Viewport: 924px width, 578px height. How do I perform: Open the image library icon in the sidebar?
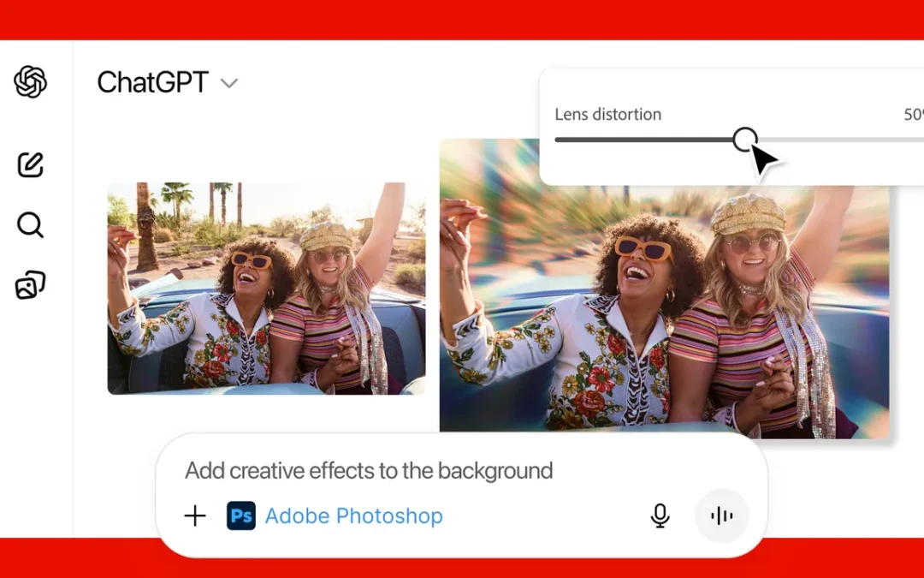[30, 283]
